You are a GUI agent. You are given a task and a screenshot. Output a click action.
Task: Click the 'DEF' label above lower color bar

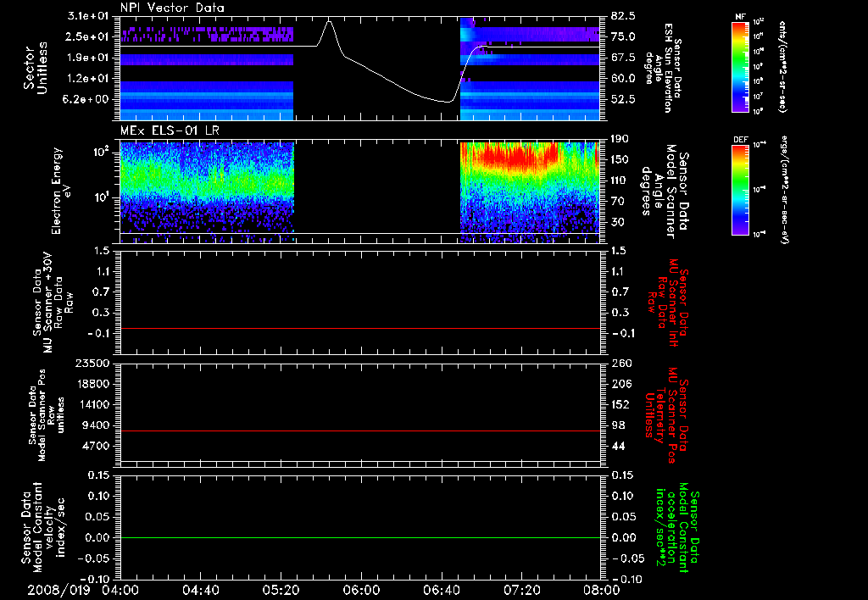(740, 140)
